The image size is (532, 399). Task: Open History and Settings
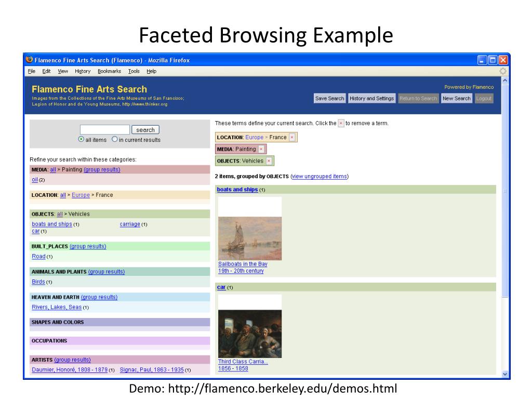point(372,98)
